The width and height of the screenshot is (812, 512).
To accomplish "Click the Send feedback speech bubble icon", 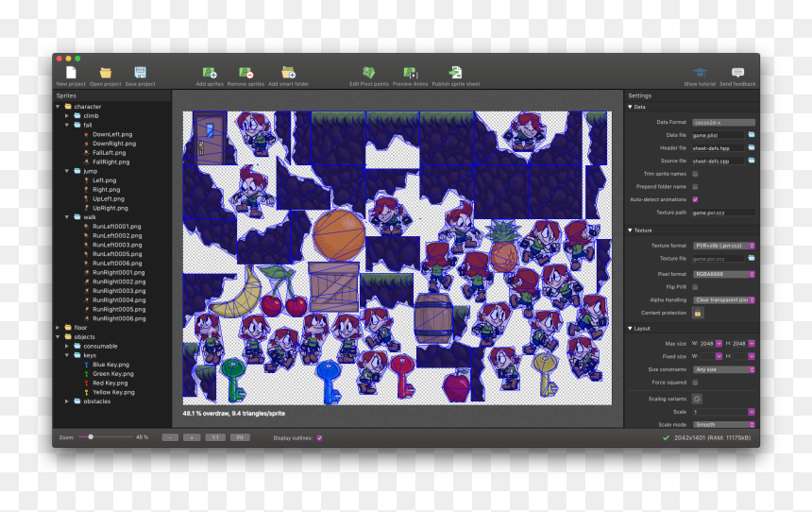I will pyautogui.click(x=738, y=73).
